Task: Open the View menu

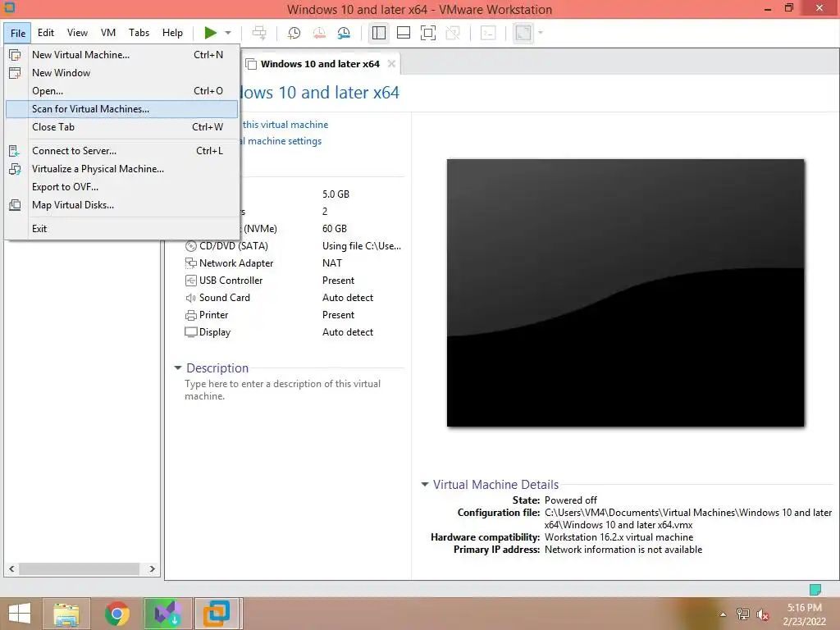Action: tap(77, 33)
